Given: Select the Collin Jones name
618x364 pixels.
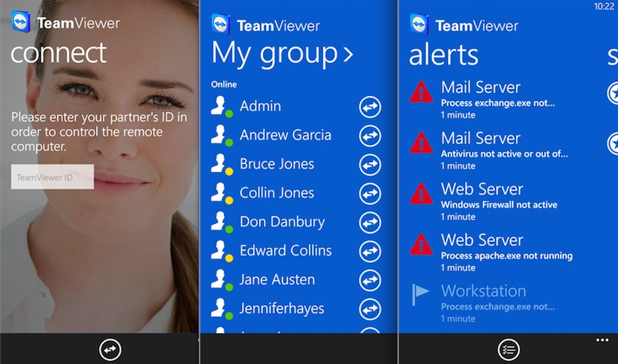Looking at the screenshot, I should pos(277,193).
